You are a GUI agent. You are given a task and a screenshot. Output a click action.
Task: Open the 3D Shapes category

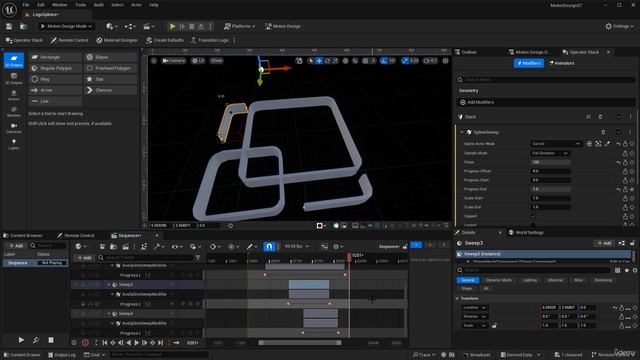point(14,78)
